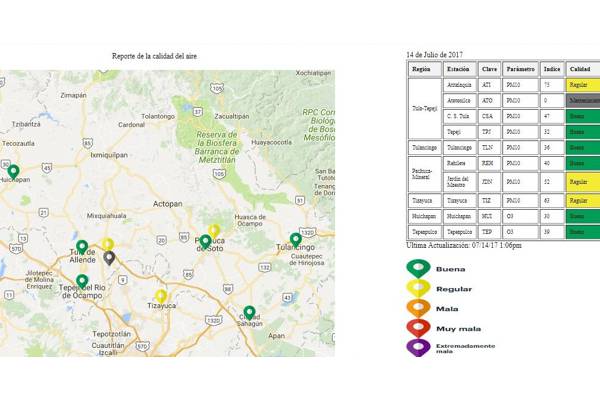Click the Actopan label on the map
The image size is (600, 400).
pos(168,204)
